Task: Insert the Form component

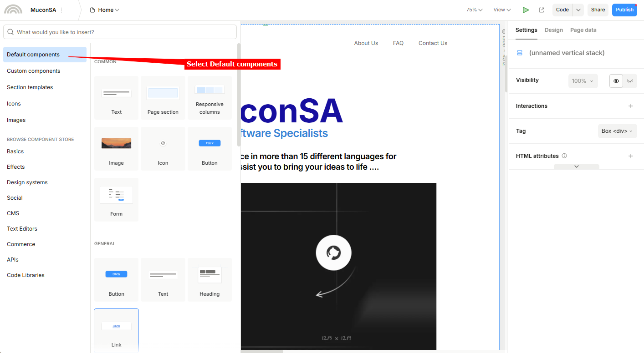Action: pos(116,199)
